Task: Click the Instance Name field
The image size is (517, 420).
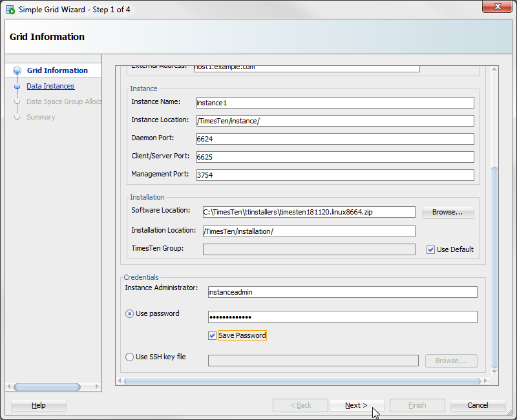Action: coord(335,103)
